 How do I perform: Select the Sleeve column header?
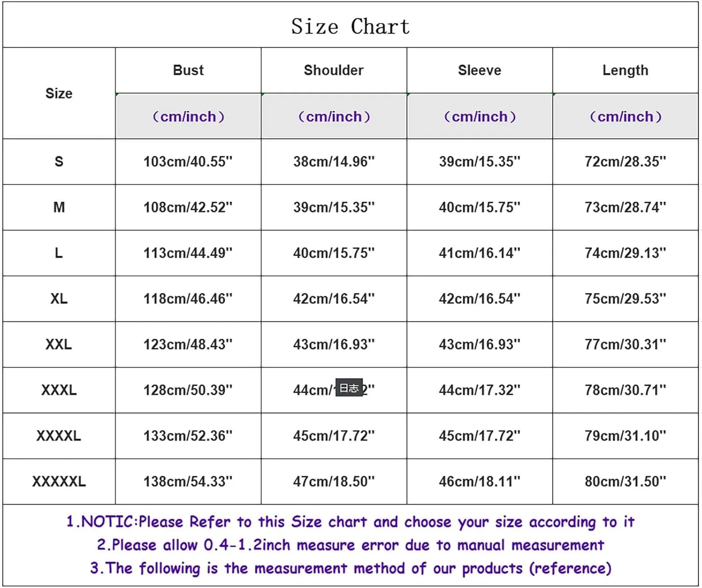click(480, 70)
